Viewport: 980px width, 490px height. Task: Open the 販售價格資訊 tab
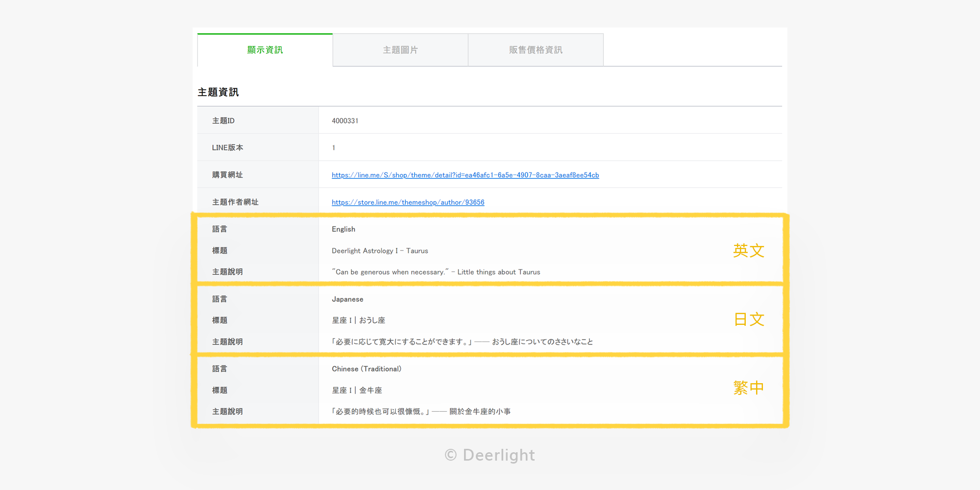[x=536, y=50]
